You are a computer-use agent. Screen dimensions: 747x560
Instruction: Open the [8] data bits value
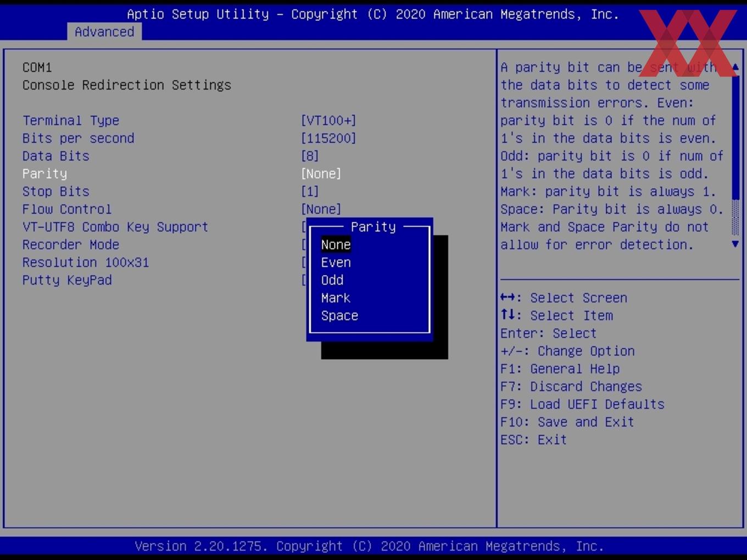310,156
